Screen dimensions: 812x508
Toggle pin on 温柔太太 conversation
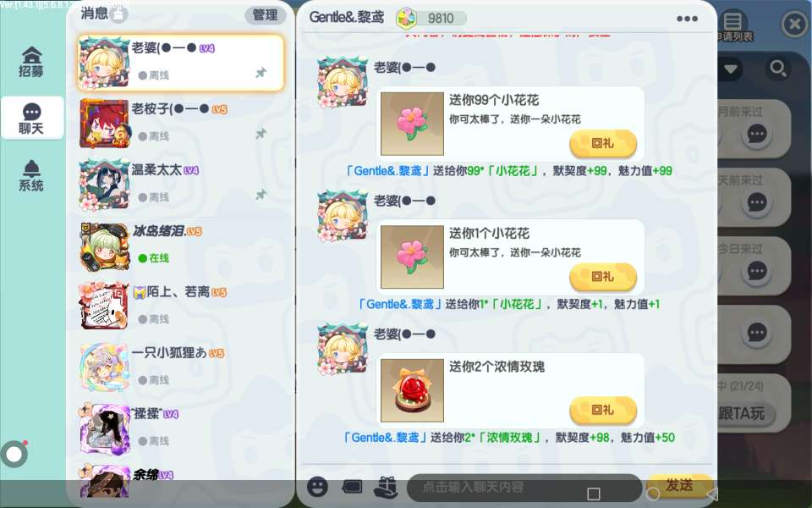[261, 195]
